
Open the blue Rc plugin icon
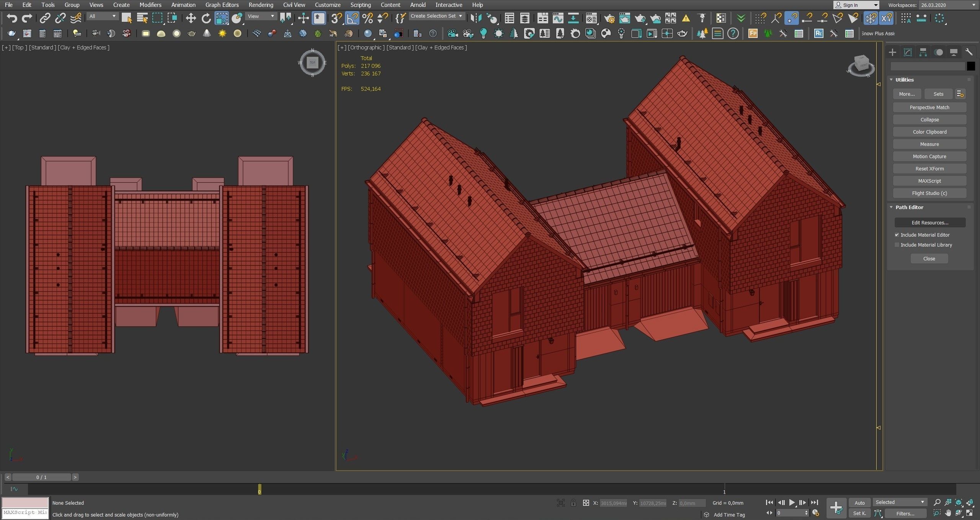tap(818, 34)
